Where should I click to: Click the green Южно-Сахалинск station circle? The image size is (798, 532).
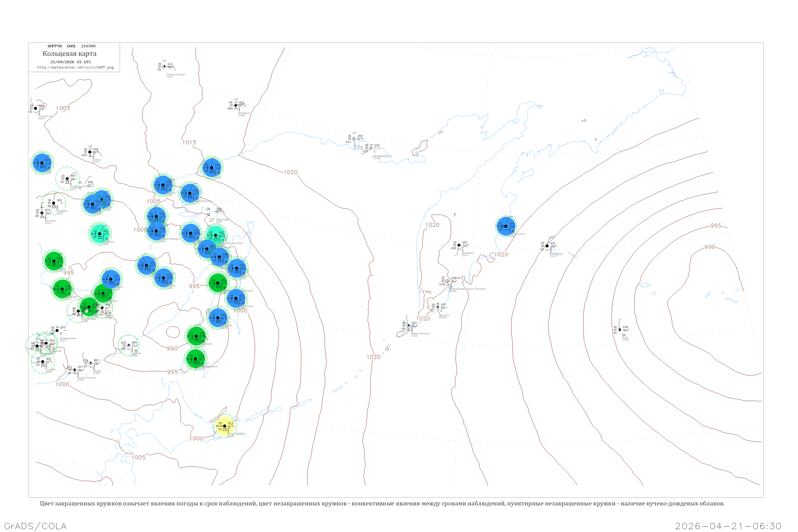pos(196,359)
